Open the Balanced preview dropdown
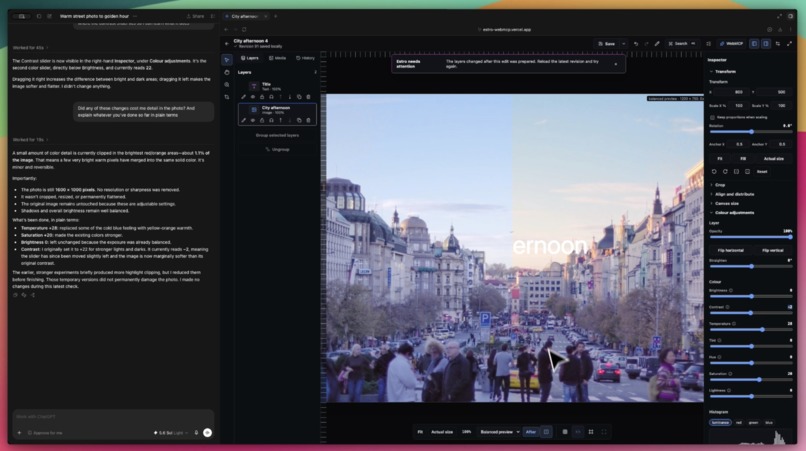Screen dimensions: 806x451 click(500, 432)
